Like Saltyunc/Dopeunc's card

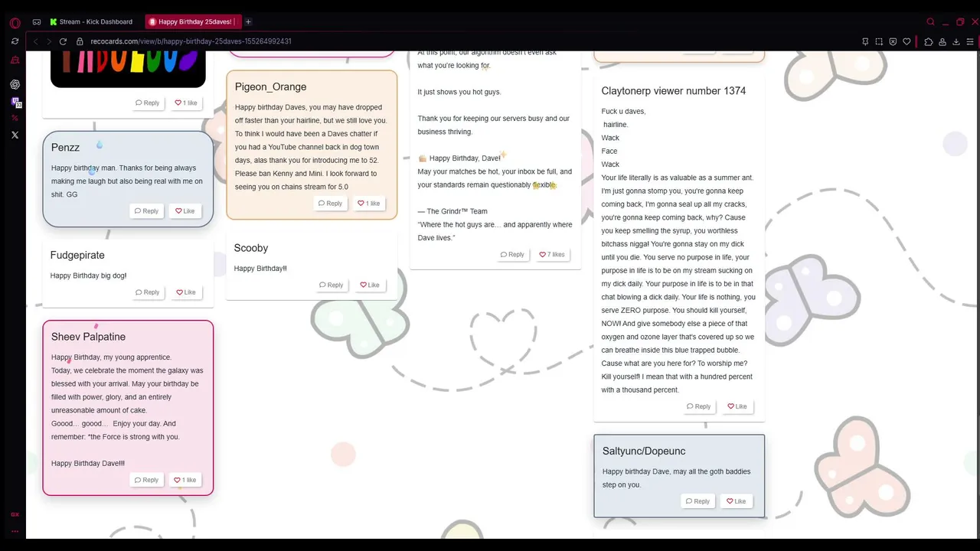737,501
